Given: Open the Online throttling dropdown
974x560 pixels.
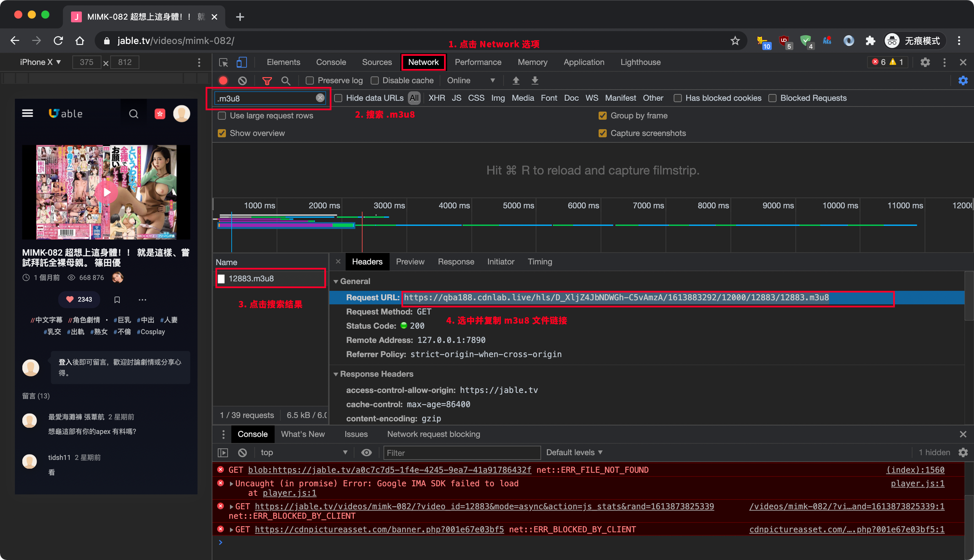Looking at the screenshot, I should pyautogui.click(x=471, y=80).
